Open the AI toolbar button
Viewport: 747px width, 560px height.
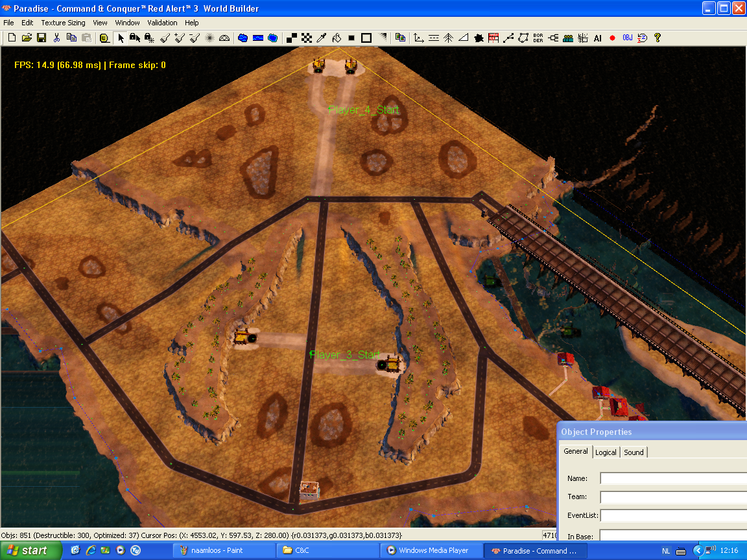[598, 38]
